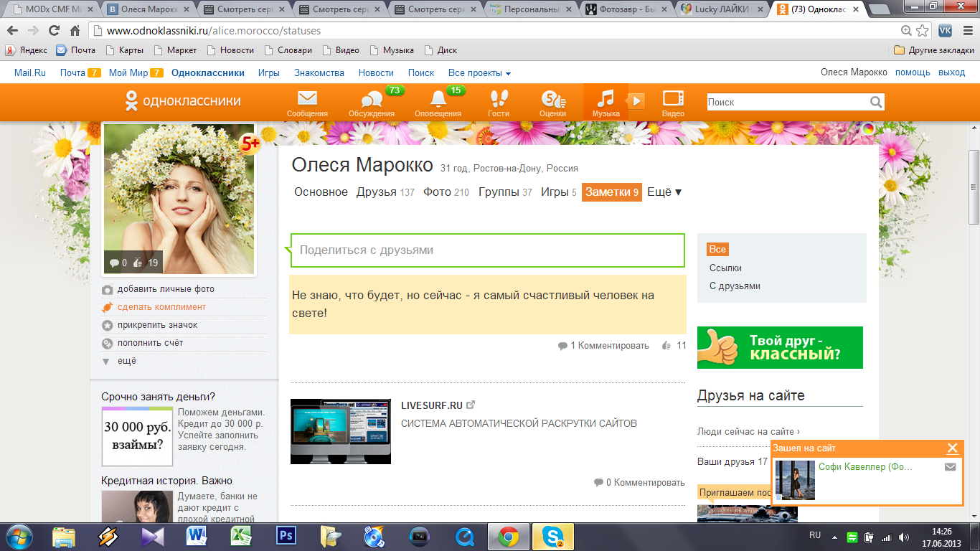Open the Основное tab

(x=321, y=192)
